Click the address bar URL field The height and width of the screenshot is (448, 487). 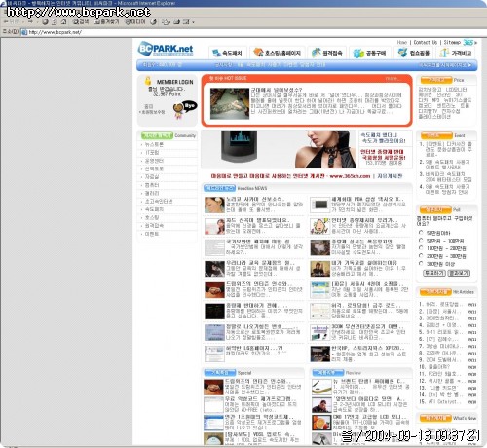[253, 32]
